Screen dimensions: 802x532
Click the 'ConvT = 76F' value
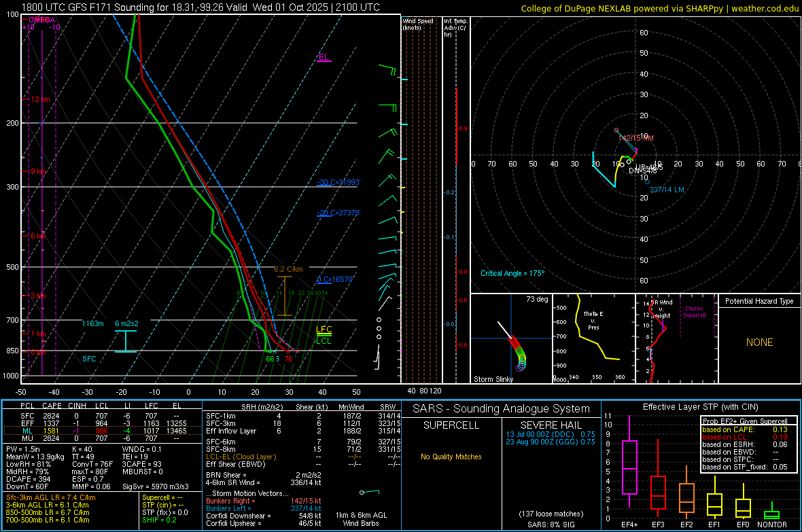[92, 464]
